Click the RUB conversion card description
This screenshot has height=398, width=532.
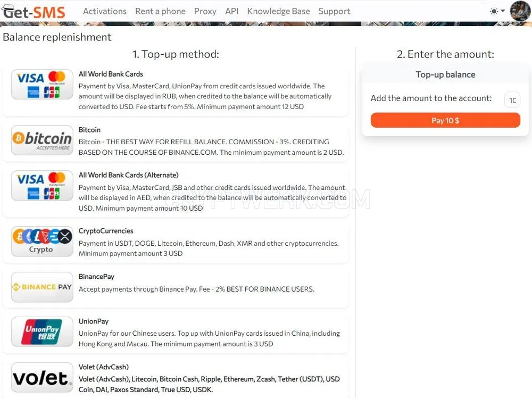205,96
